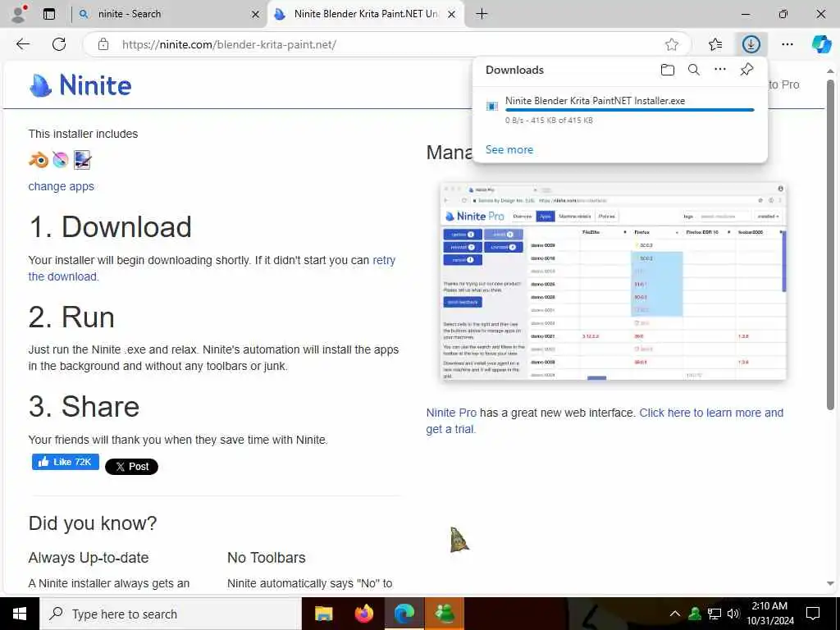Click the 'No Toolbars' heading
The width and height of the screenshot is (840, 630).
[267, 558]
